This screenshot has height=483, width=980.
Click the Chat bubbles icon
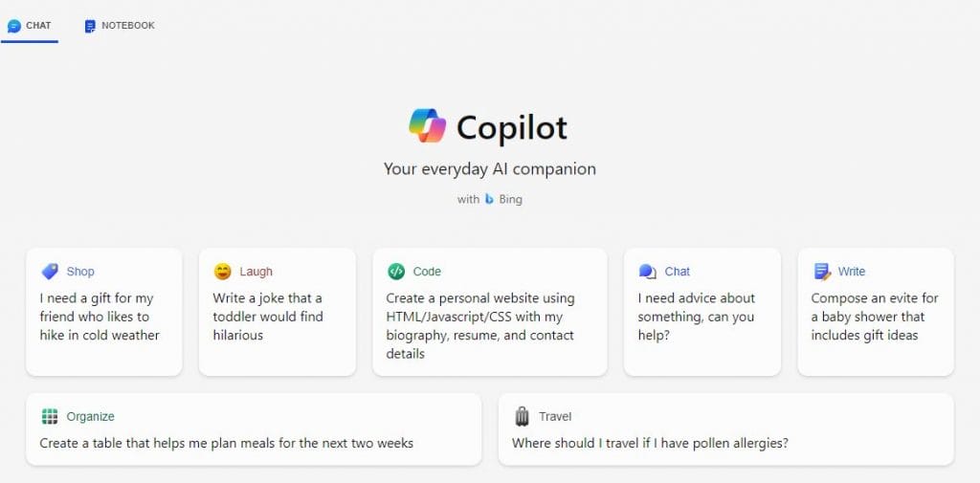[647, 272]
